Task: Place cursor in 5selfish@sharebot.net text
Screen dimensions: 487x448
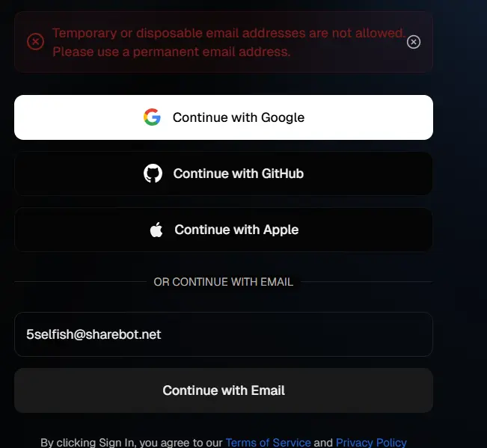Action: (x=94, y=334)
